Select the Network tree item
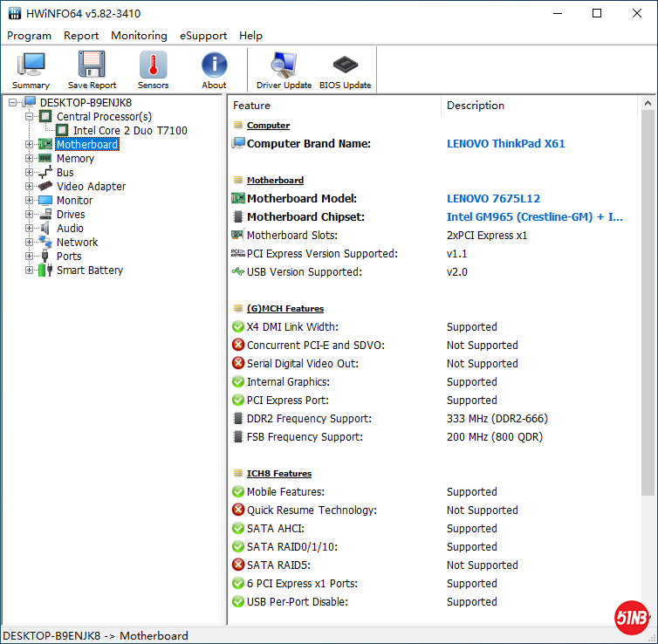Screen dimensions: 658x644 [x=77, y=243]
